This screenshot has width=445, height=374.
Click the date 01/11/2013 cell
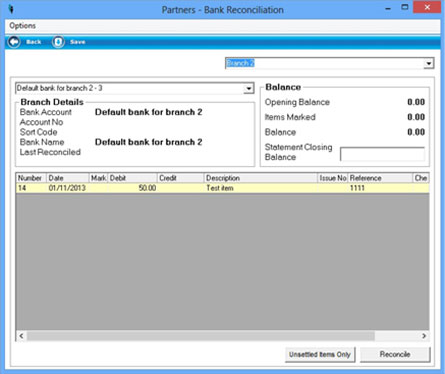click(68, 188)
